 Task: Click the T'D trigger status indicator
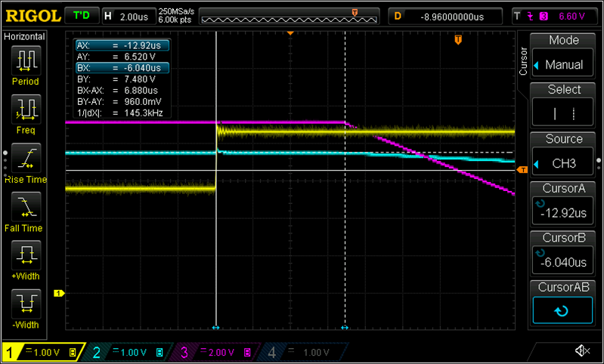tap(82, 16)
